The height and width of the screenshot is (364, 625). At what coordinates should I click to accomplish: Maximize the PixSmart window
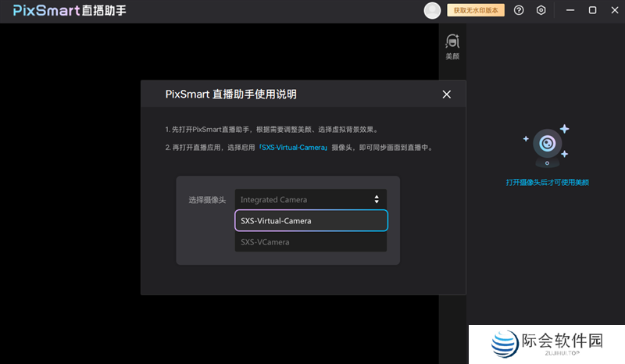[593, 10]
